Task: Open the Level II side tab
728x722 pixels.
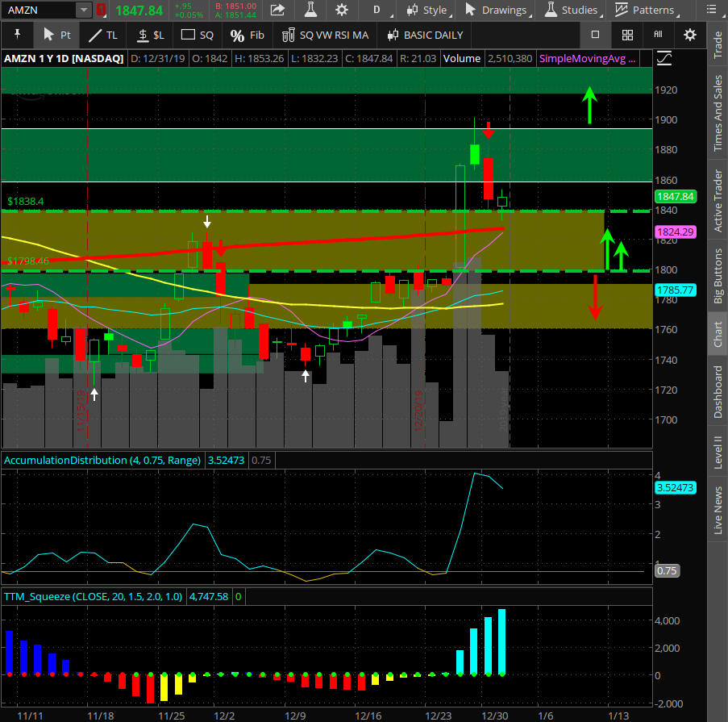Action: tap(718, 451)
